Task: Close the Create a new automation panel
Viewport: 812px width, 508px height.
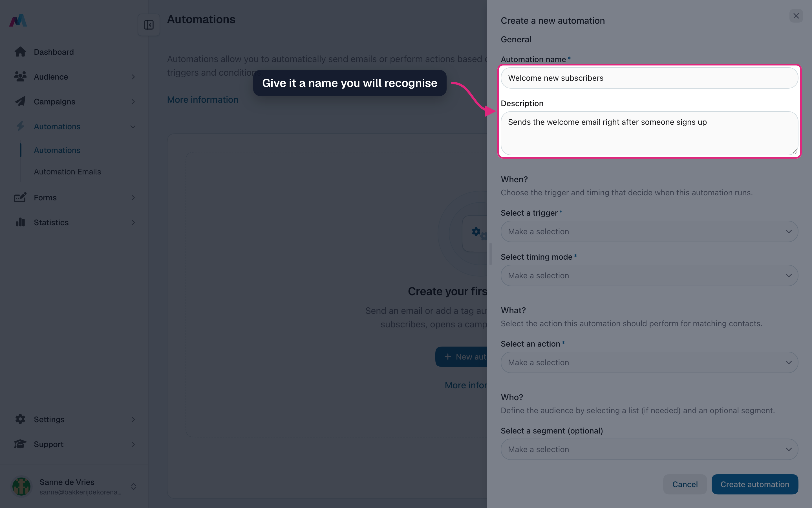Action: point(796,16)
